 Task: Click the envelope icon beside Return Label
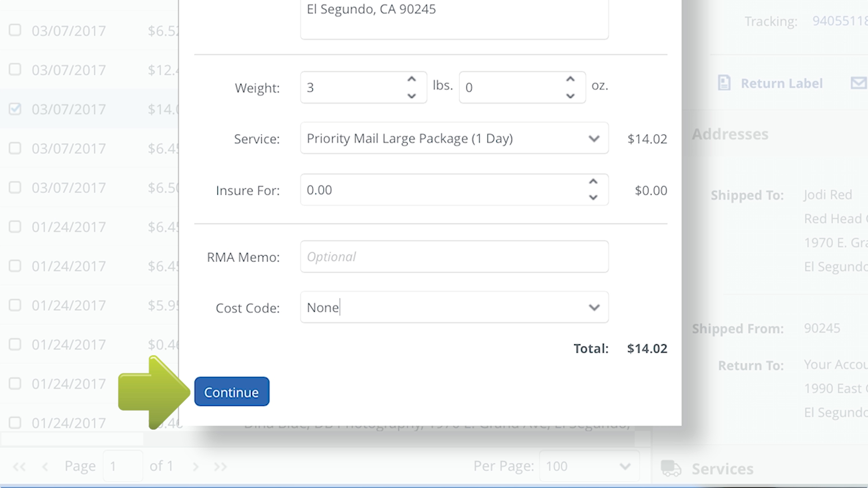tap(859, 83)
